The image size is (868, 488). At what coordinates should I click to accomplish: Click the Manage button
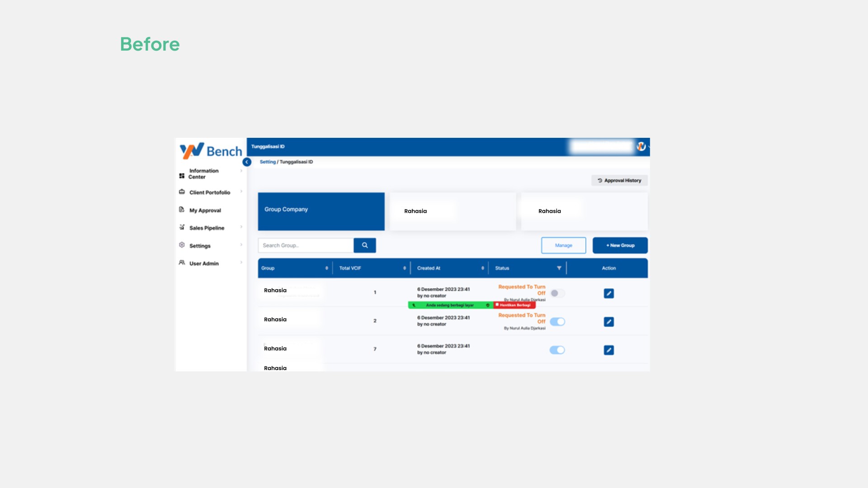[x=563, y=245]
